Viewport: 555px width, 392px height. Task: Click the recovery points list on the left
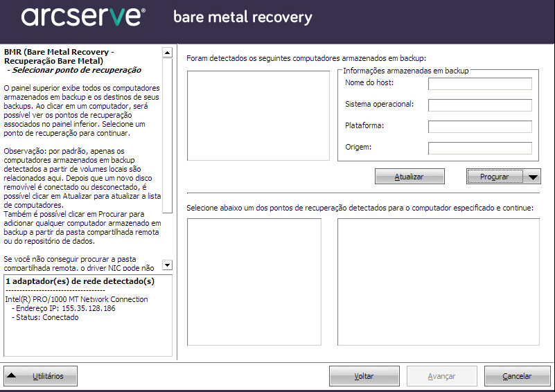coord(254,282)
